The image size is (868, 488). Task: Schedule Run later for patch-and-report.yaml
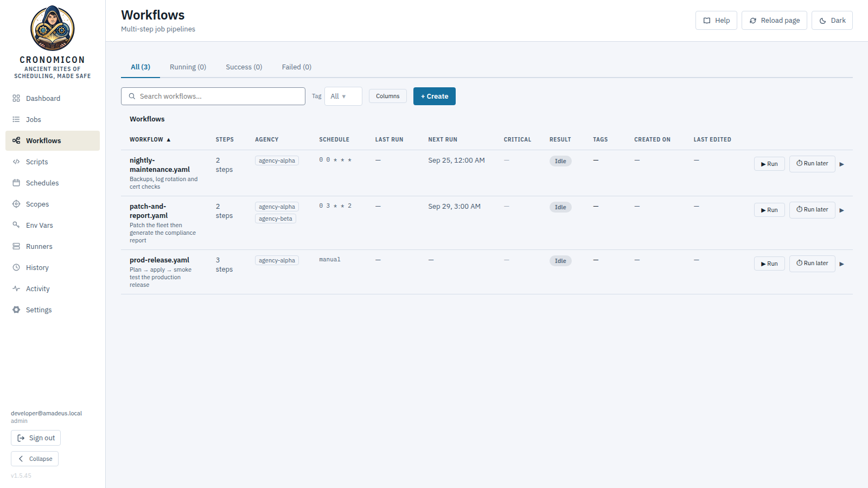pos(812,210)
